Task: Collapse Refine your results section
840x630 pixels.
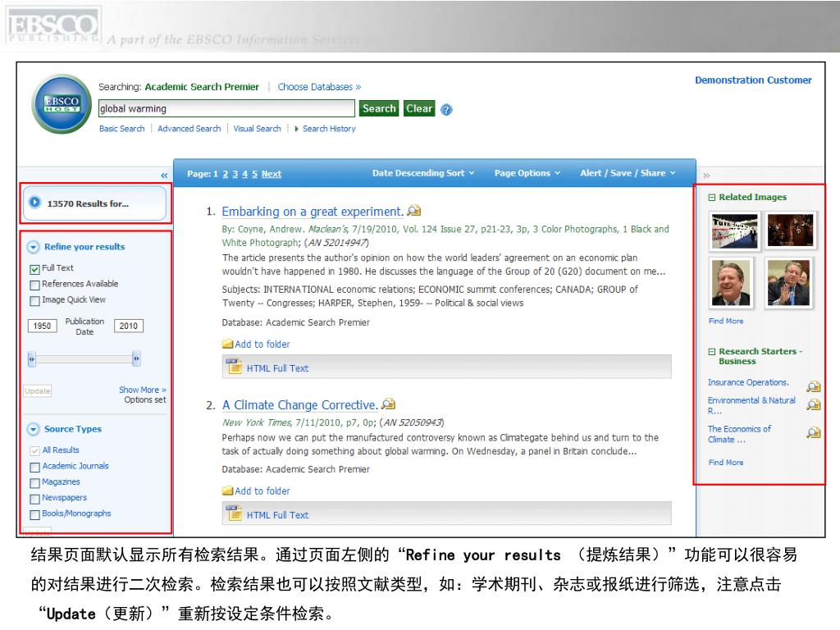Action: (33, 247)
